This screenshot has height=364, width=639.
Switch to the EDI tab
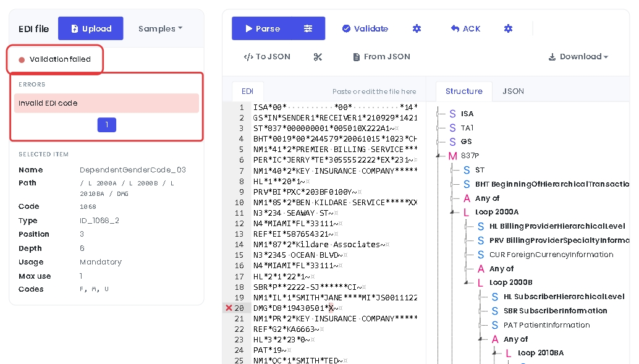pyautogui.click(x=247, y=91)
